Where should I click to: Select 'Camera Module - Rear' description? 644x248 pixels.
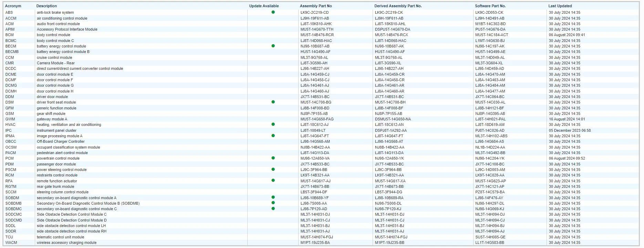point(56,63)
